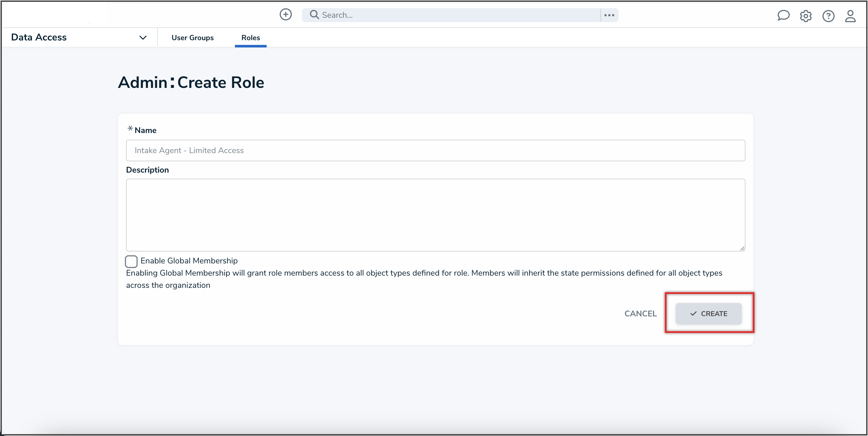Image resolution: width=868 pixels, height=436 pixels.
Task: Open the settings gear icon
Action: point(805,16)
